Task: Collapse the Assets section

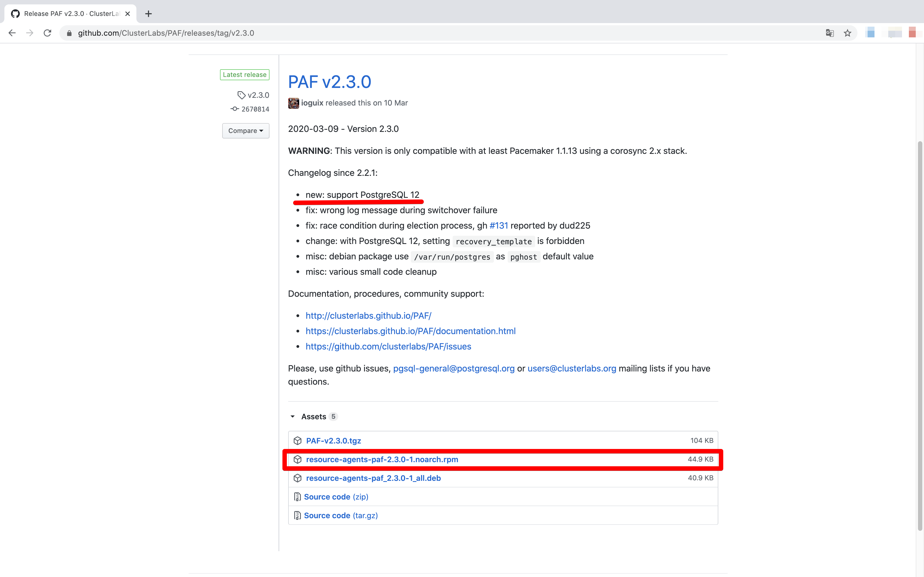Action: point(293,416)
